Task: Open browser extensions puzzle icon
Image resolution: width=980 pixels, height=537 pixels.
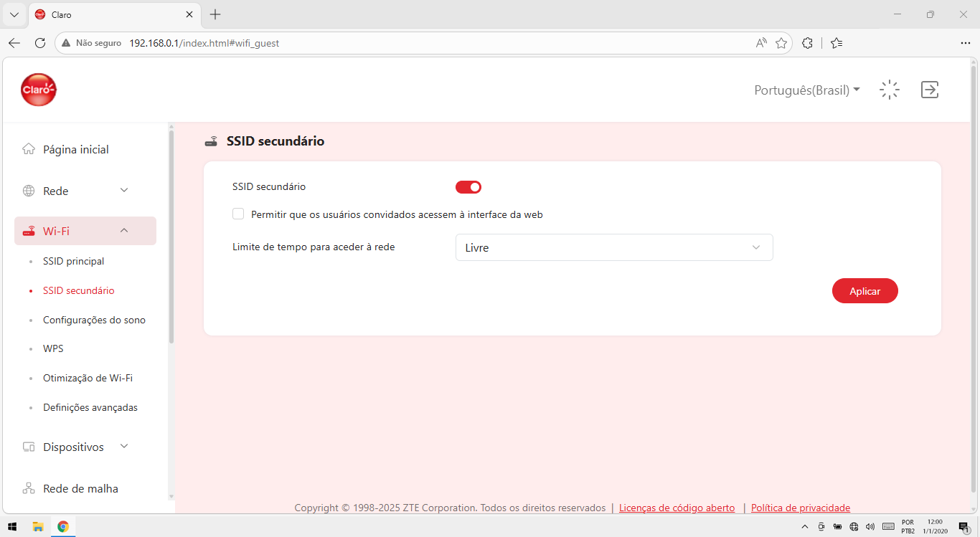Action: pos(808,43)
